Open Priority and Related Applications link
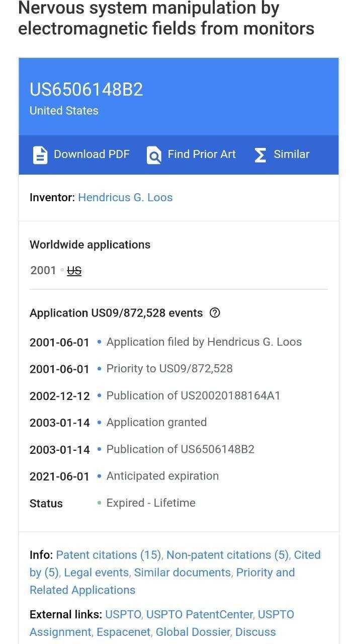This screenshot has width=351, height=644. [x=162, y=581]
